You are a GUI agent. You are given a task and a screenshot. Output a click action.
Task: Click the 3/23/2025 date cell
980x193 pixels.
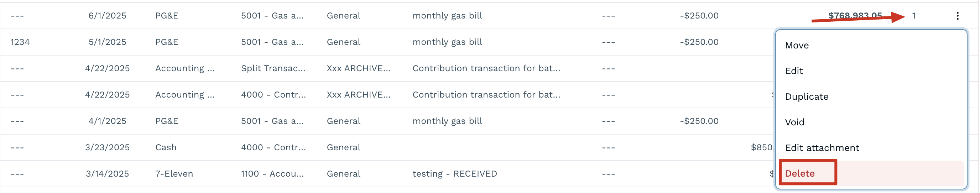[107, 147]
